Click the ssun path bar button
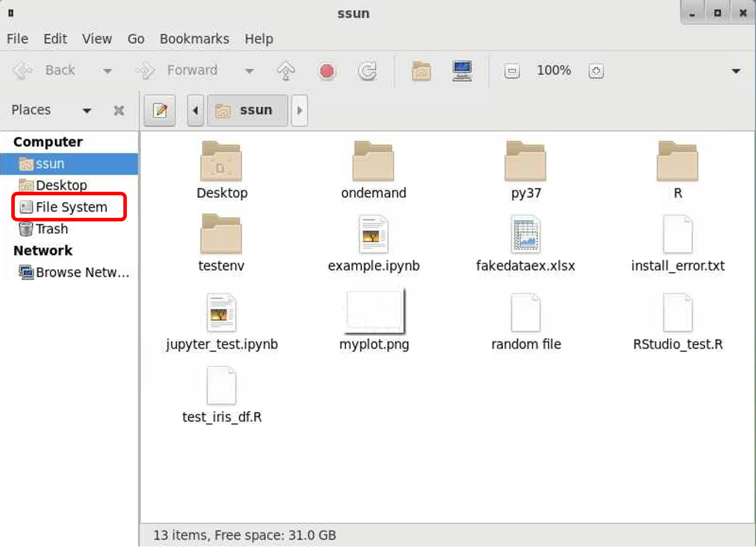 pos(247,111)
